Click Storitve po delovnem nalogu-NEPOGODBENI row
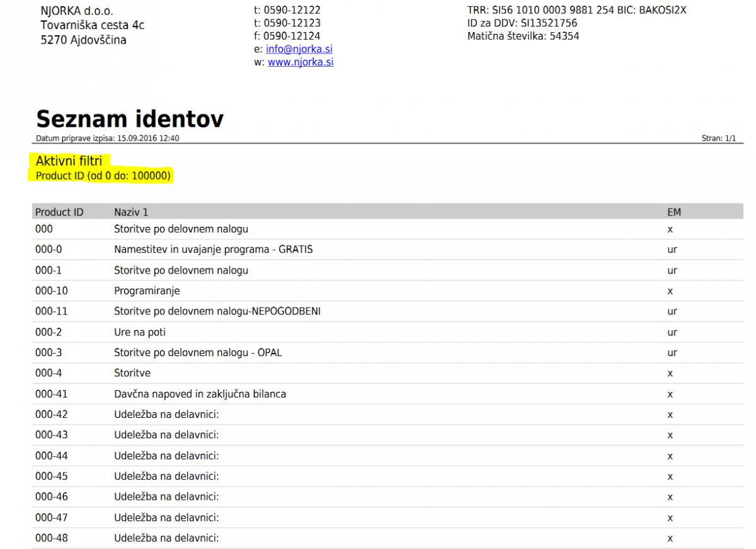 pos(217,311)
